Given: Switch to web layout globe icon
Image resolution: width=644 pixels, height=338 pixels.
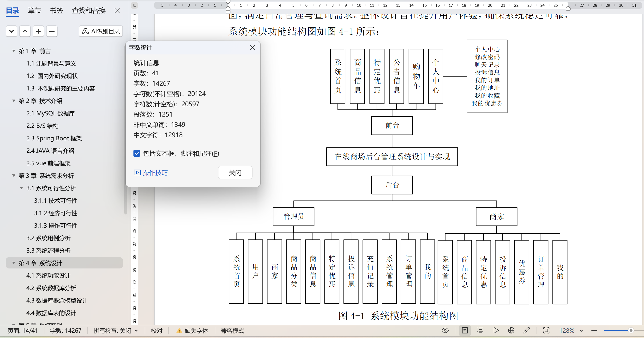Looking at the screenshot, I should click(511, 331).
